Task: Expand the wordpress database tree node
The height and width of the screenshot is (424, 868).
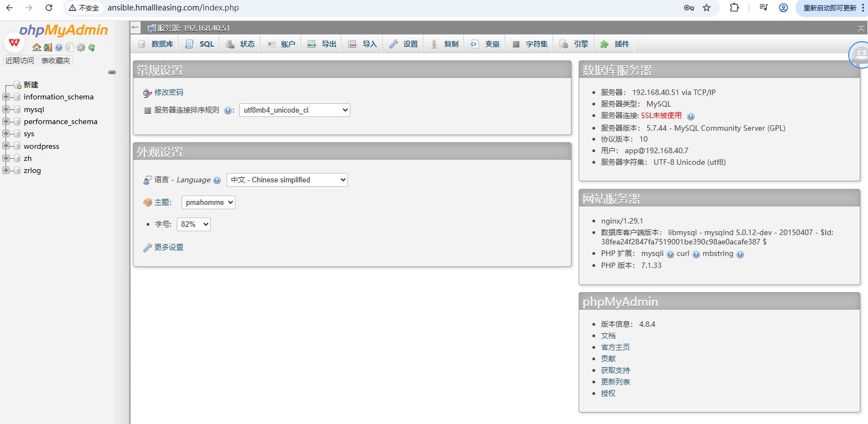Action: click(6, 146)
